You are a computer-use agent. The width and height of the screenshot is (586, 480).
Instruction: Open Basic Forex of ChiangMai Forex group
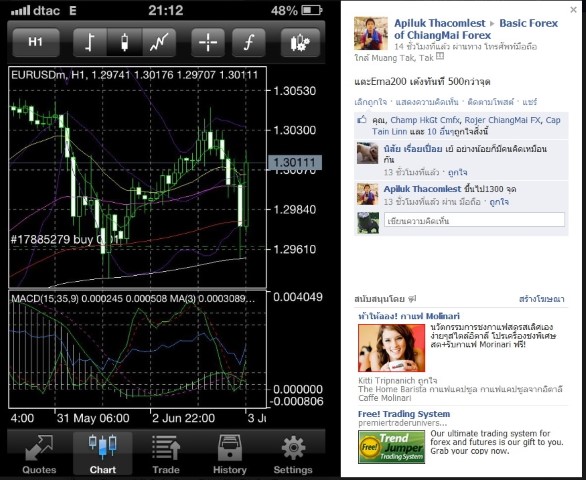click(476, 29)
